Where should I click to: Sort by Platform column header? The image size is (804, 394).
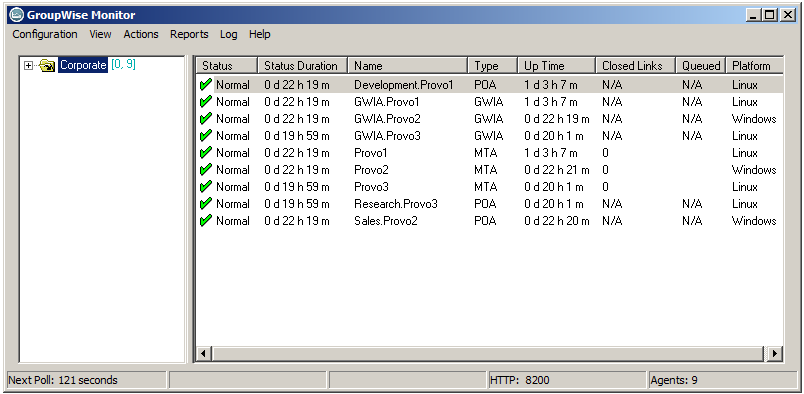754,66
